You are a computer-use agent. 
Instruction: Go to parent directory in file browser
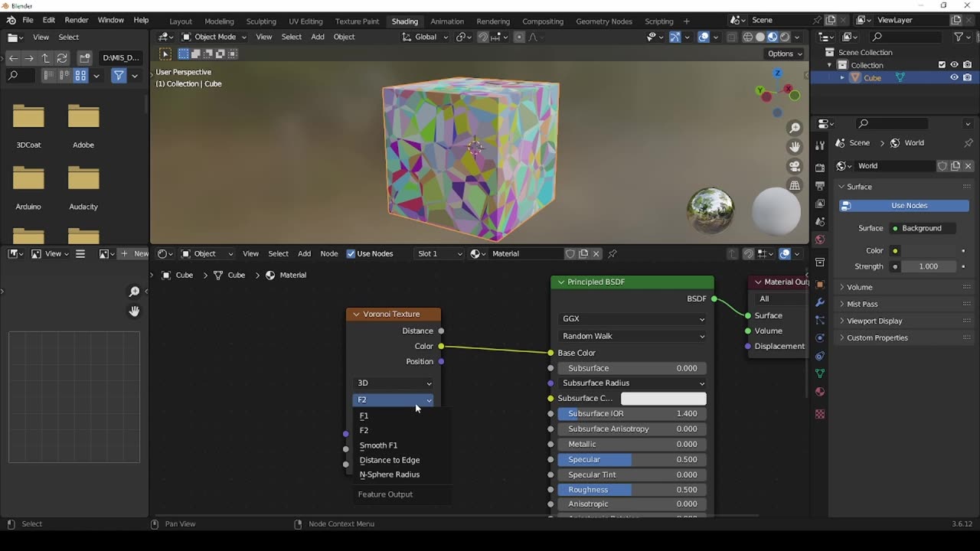(45, 57)
